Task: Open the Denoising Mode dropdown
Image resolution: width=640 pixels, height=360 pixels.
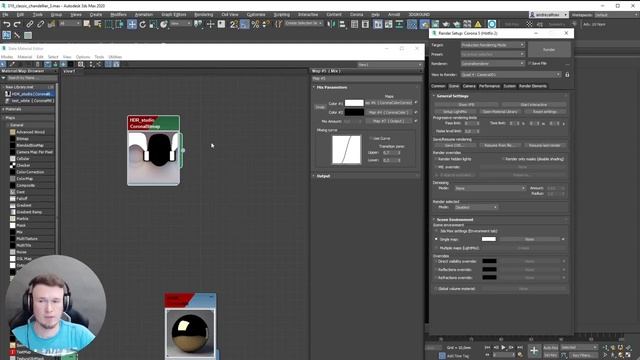Action: (x=490, y=188)
